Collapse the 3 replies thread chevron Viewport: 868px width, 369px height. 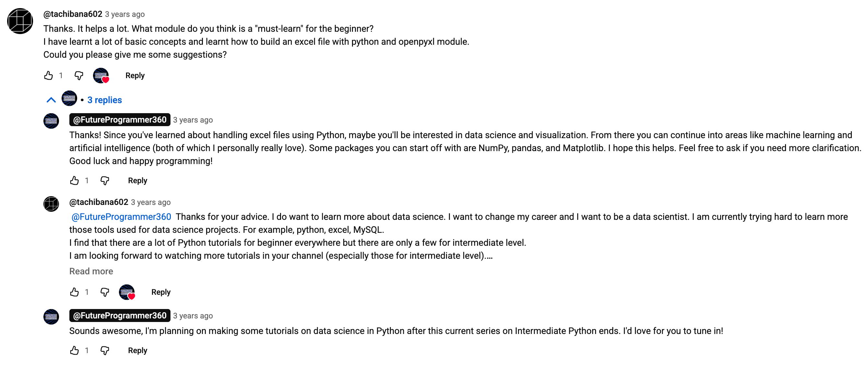pos(51,100)
